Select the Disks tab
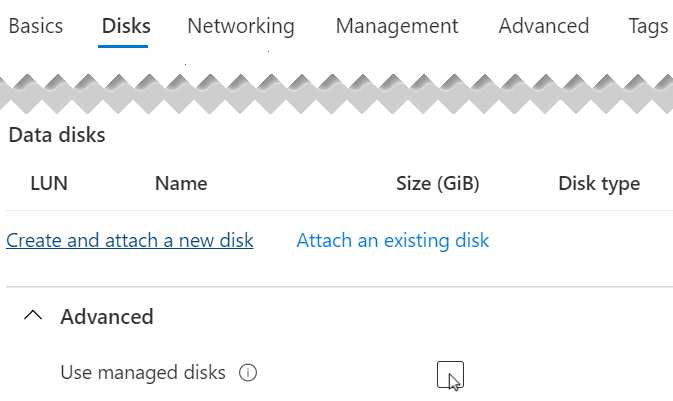 point(126,26)
